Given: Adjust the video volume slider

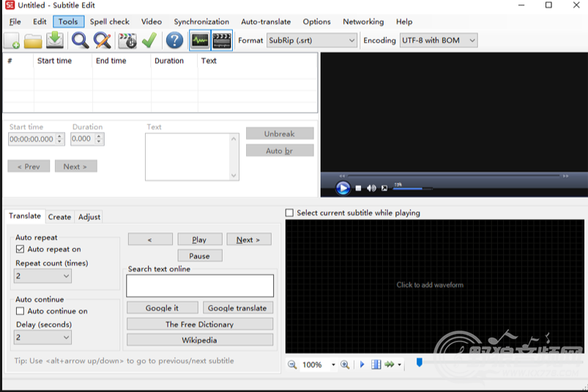Looking at the screenshot, I should [x=412, y=188].
